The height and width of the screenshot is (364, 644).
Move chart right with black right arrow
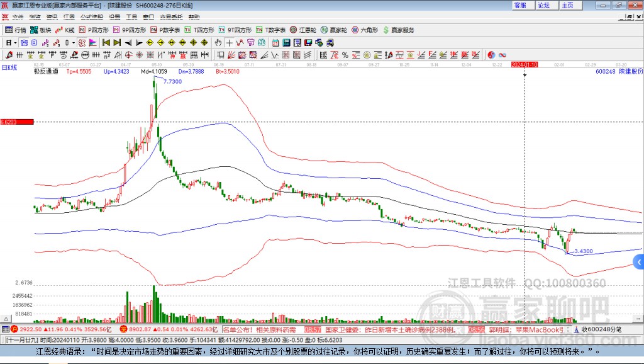tap(139, 43)
